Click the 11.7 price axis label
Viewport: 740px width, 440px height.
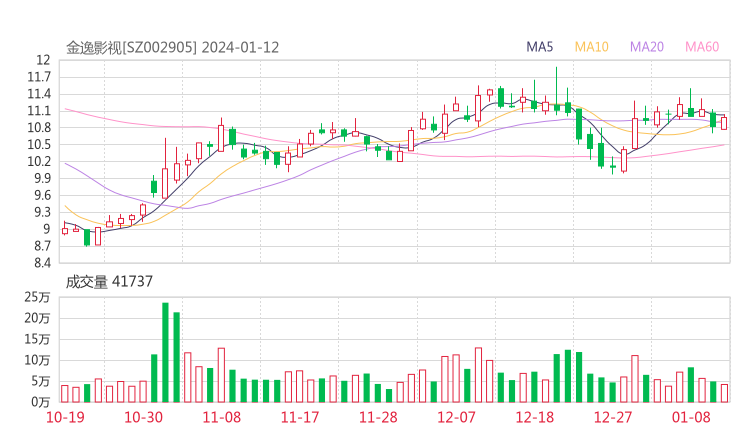39,77
